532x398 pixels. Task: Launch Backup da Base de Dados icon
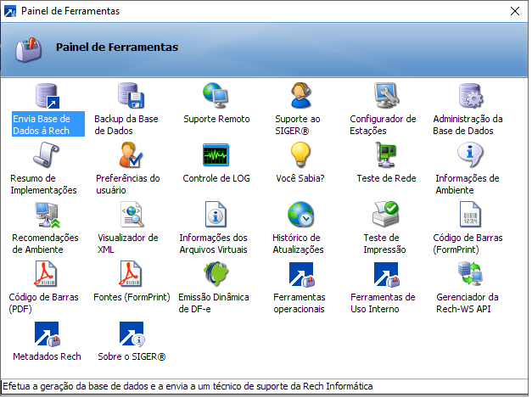(131, 96)
